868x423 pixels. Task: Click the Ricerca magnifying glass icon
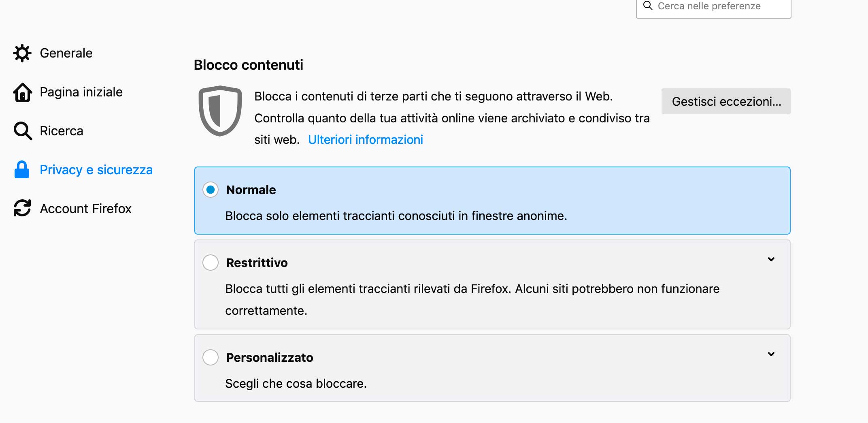tap(23, 131)
